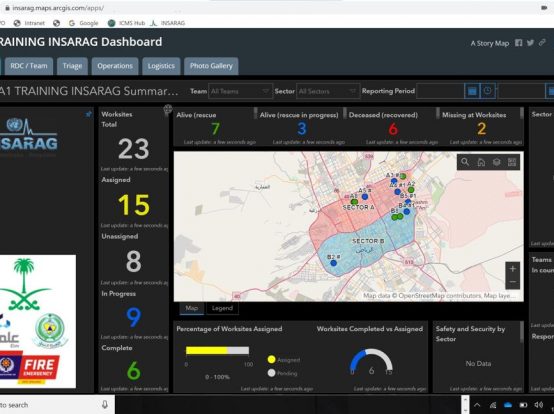The width and height of the screenshot is (554, 414).
Task: Click the Reporting Period start date field
Action: point(441,91)
